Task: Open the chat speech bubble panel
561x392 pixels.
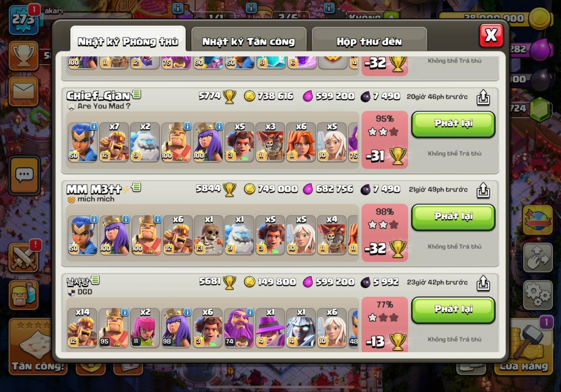Action: pos(24,175)
